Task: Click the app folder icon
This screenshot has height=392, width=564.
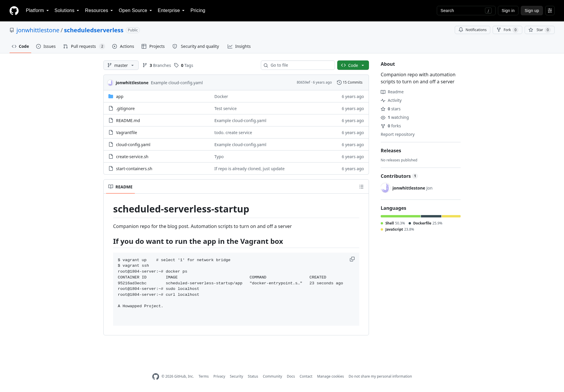Action: [x=111, y=96]
